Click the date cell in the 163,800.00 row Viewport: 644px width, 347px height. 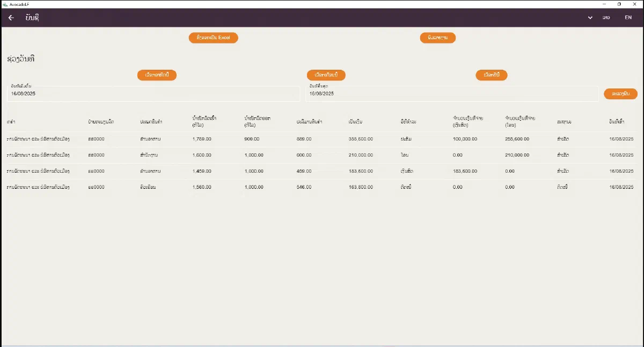pos(621,187)
